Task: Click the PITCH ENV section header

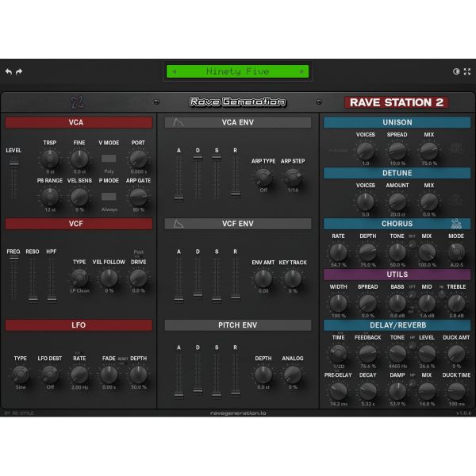Action: [238, 325]
